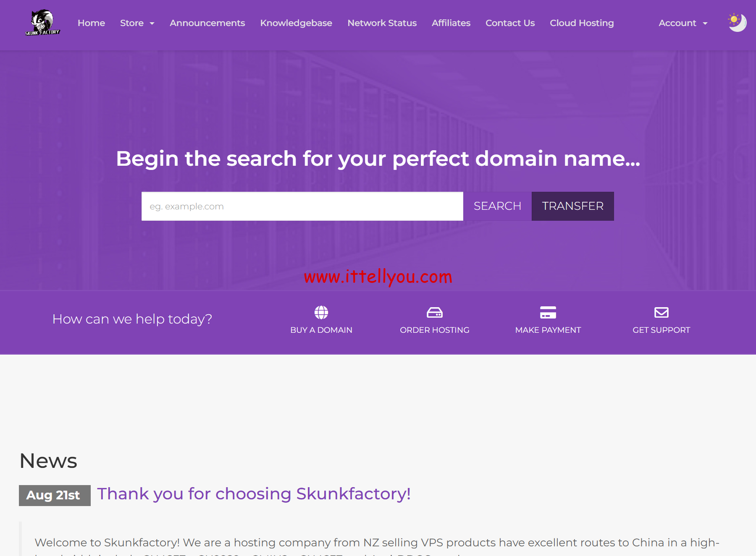Open the Affiliates page

(x=451, y=23)
